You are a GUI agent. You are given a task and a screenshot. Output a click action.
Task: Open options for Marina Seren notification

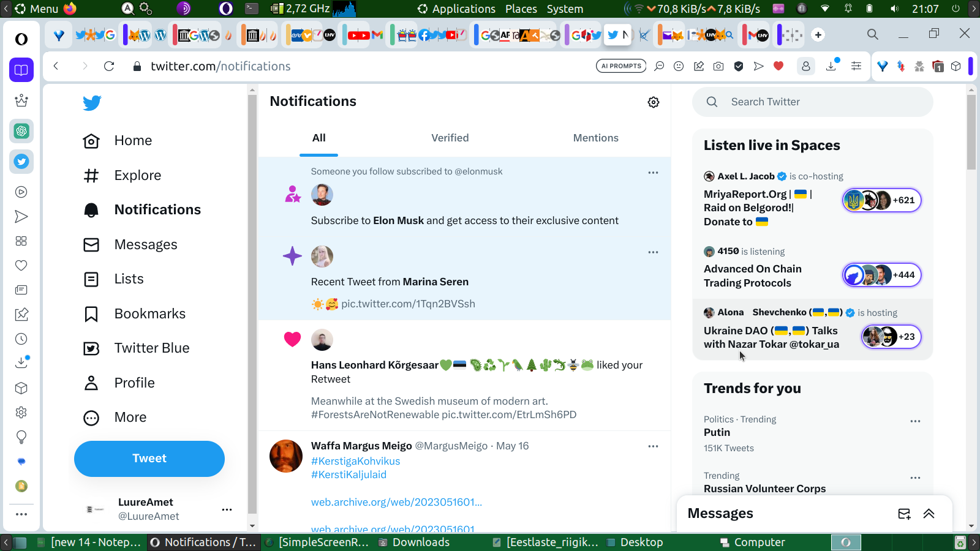coord(653,252)
